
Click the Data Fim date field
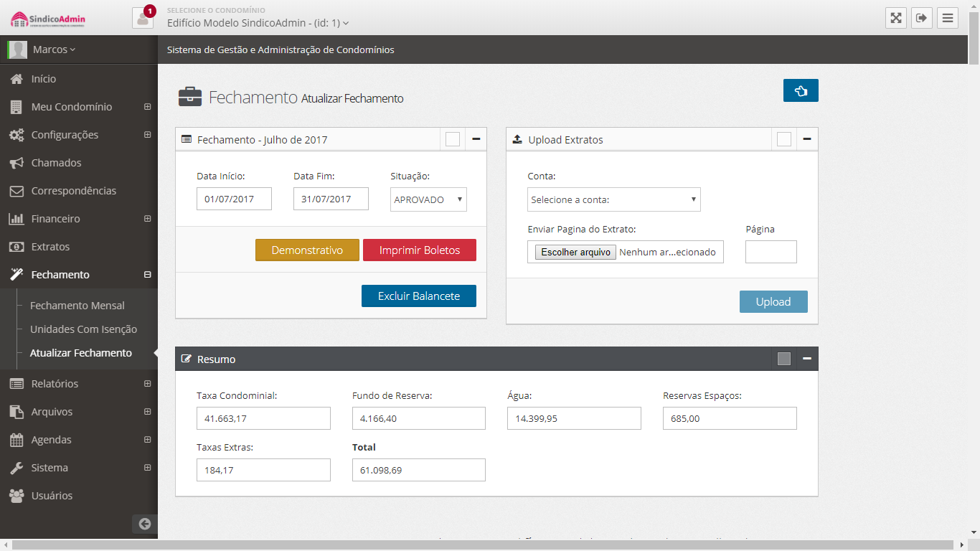(331, 199)
